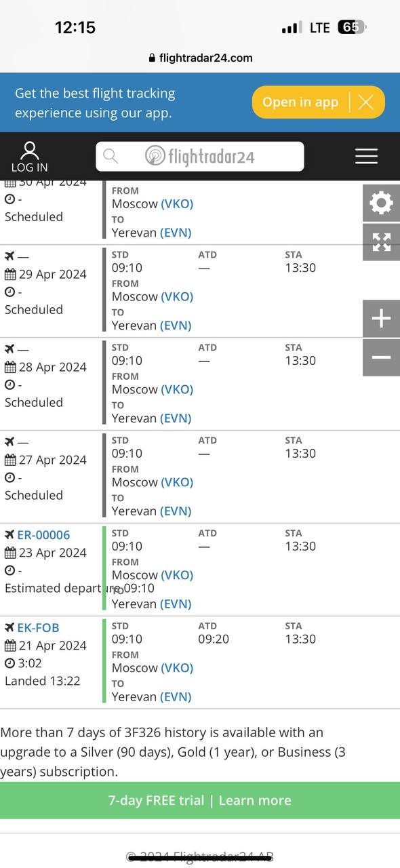Open the map settings gear icon
The width and height of the screenshot is (400, 868).
coord(381,203)
